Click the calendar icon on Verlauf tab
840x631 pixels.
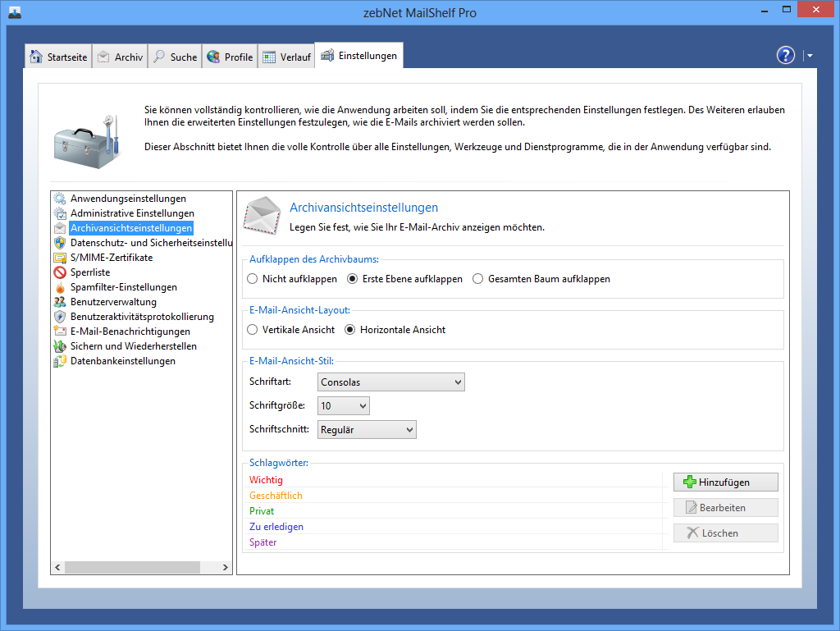tap(269, 57)
